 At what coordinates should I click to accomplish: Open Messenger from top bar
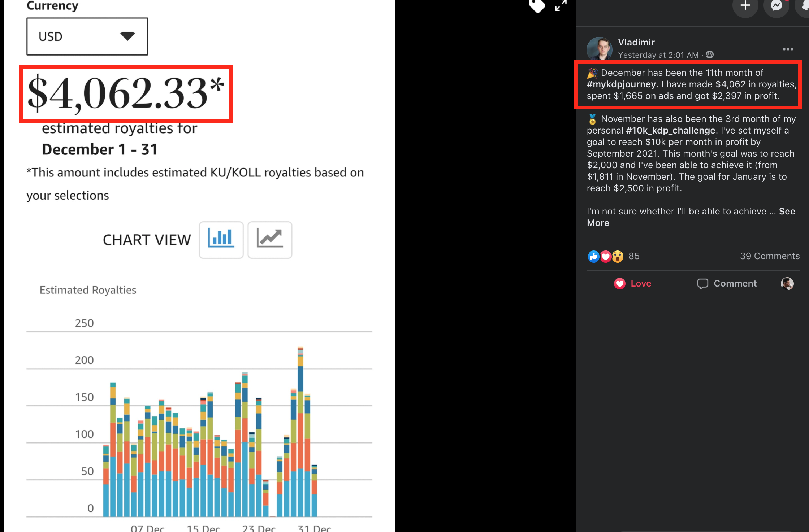click(776, 6)
